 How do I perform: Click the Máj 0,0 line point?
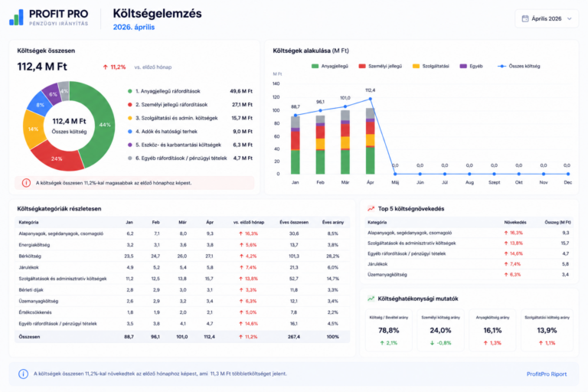point(395,174)
